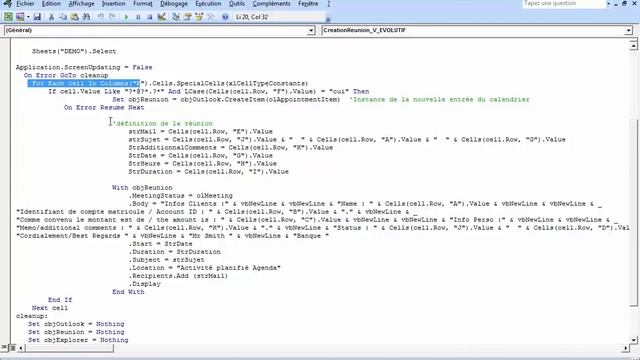Open the Toolbox icon
640x360 pixels.
tap(211, 17)
